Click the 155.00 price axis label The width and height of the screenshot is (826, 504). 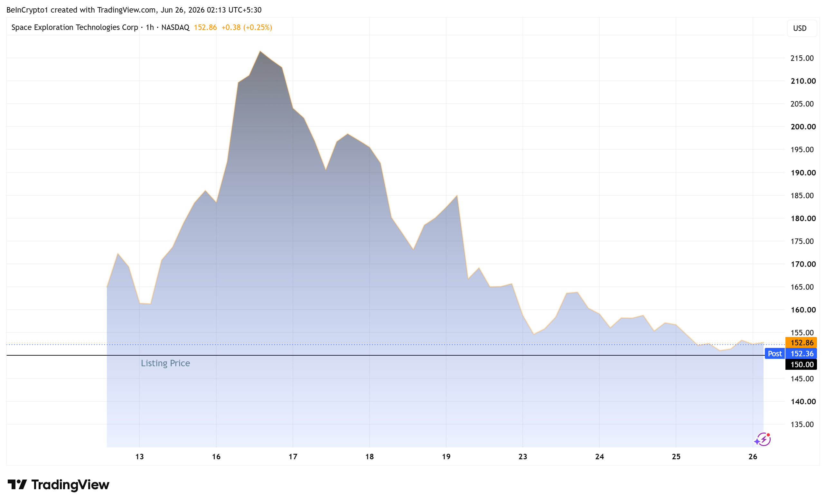[x=802, y=333]
